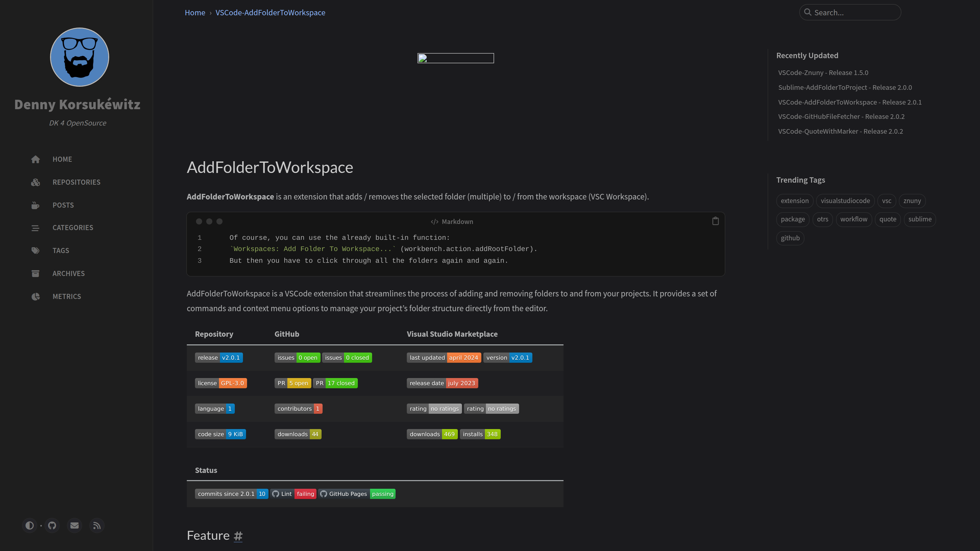Click the Archives box icon

pos(35,273)
